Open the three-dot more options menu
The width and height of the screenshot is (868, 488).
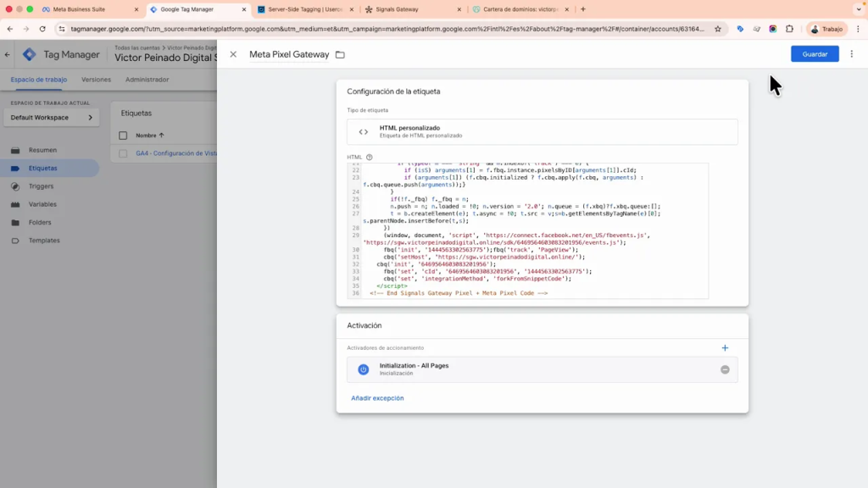[x=851, y=54]
